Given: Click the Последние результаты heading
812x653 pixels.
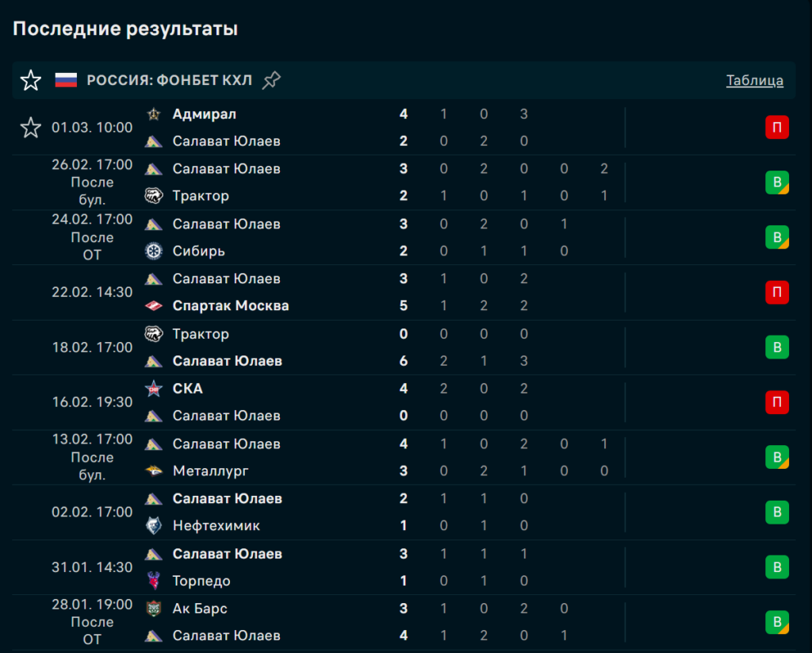Looking at the screenshot, I should [125, 29].
